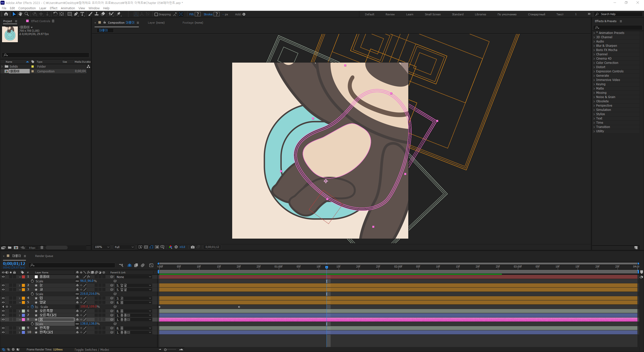Open the Full resolution dropdown

click(124, 247)
